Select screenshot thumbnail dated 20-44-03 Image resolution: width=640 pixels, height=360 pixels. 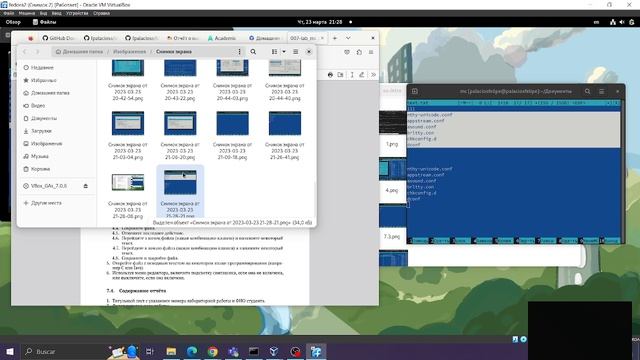pos(232,68)
